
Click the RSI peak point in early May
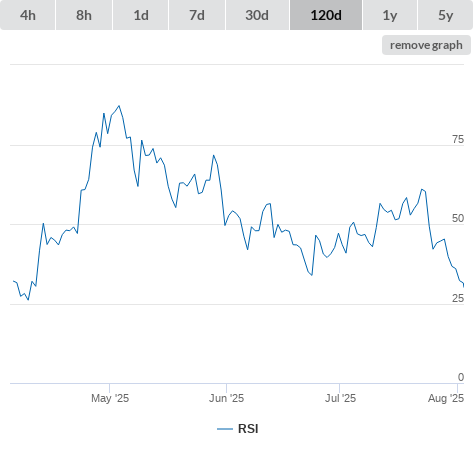click(x=119, y=106)
